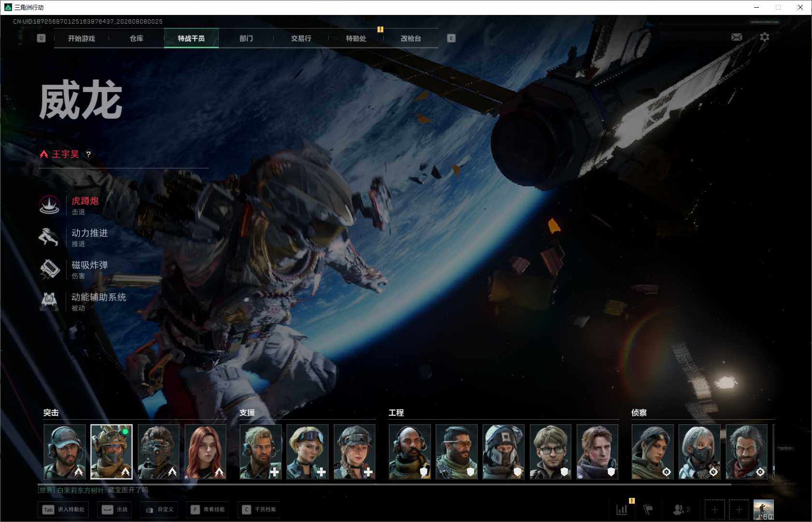Open the friends icon showing 2

(681, 509)
